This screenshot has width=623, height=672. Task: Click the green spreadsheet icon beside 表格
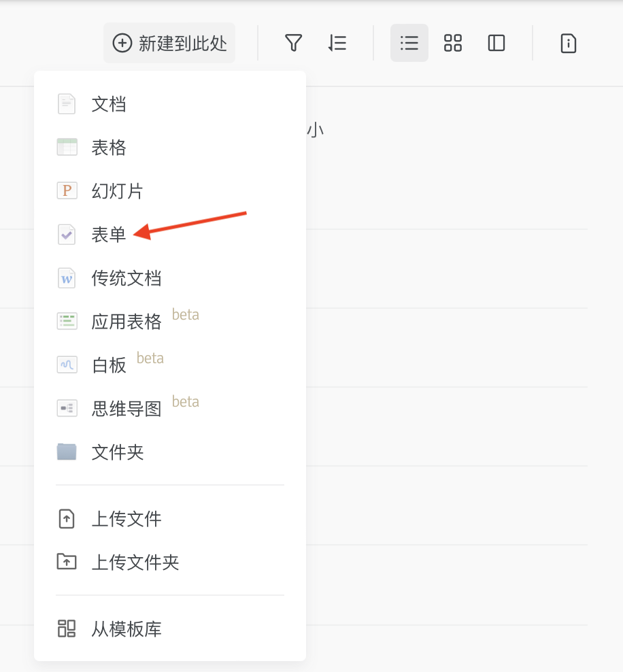pyautogui.click(x=67, y=147)
